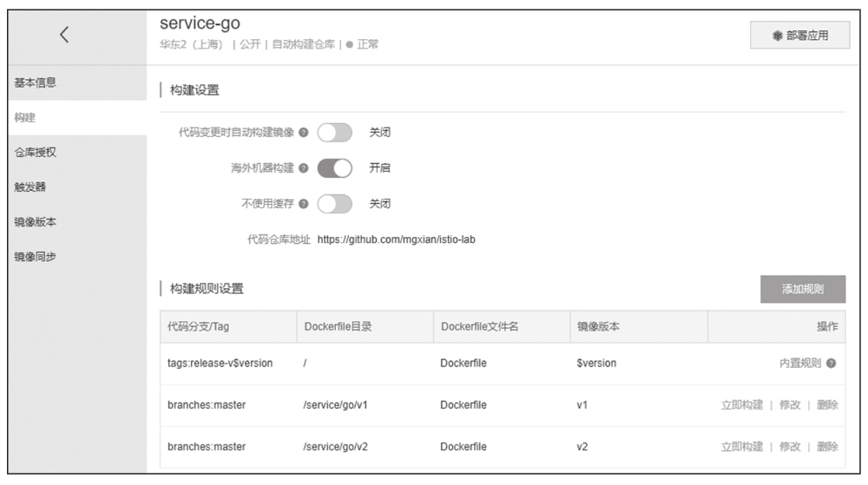Click 删除 for the /service/go/v1 rule
Screen dimensions: 868x485
click(x=827, y=405)
